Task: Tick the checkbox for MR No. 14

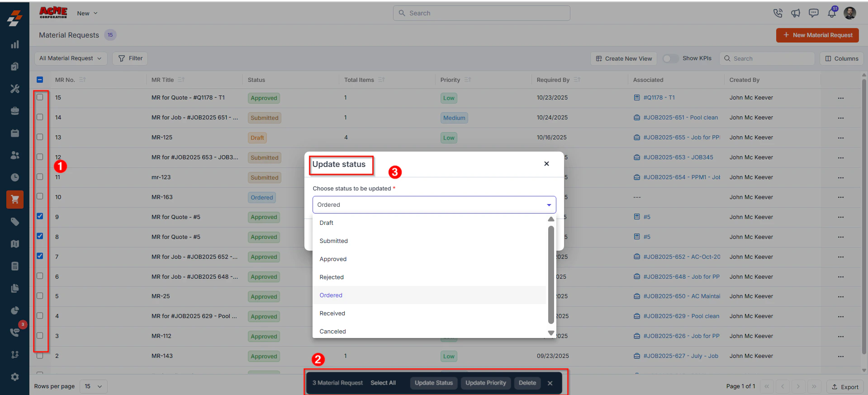Action: pyautogui.click(x=40, y=117)
